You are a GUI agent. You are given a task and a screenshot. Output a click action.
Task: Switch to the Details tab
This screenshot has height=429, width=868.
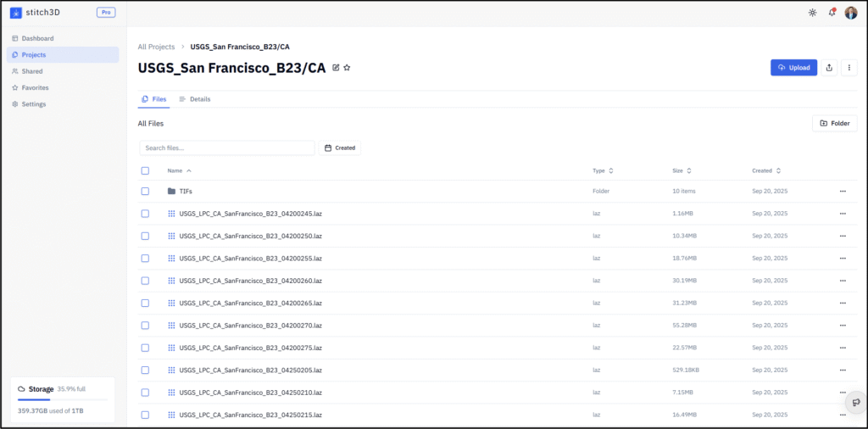tap(195, 99)
